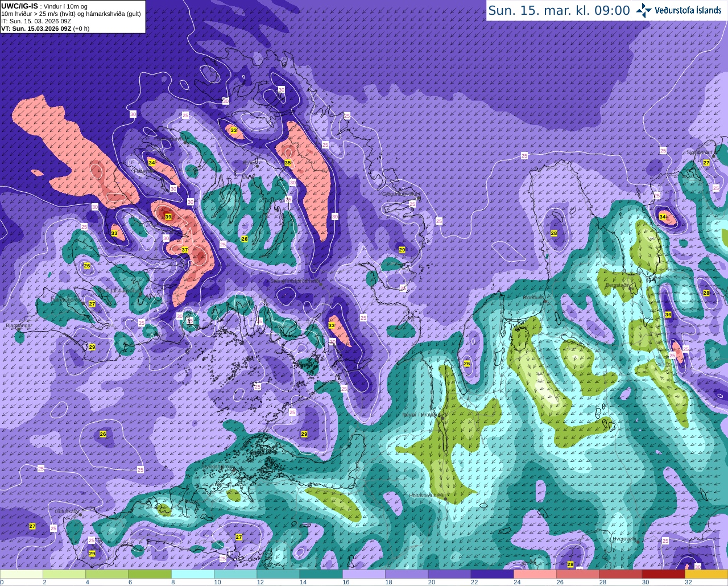The height and width of the screenshot is (586, 728).
Task: Click the yellow 34 label south of Siglufjörður
Action: 663,217
